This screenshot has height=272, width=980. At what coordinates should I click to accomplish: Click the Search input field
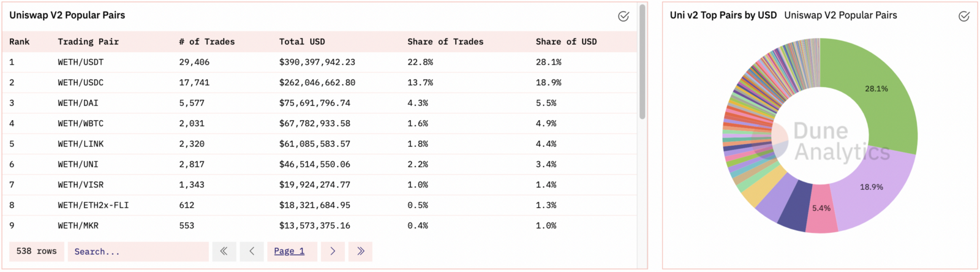(138, 251)
